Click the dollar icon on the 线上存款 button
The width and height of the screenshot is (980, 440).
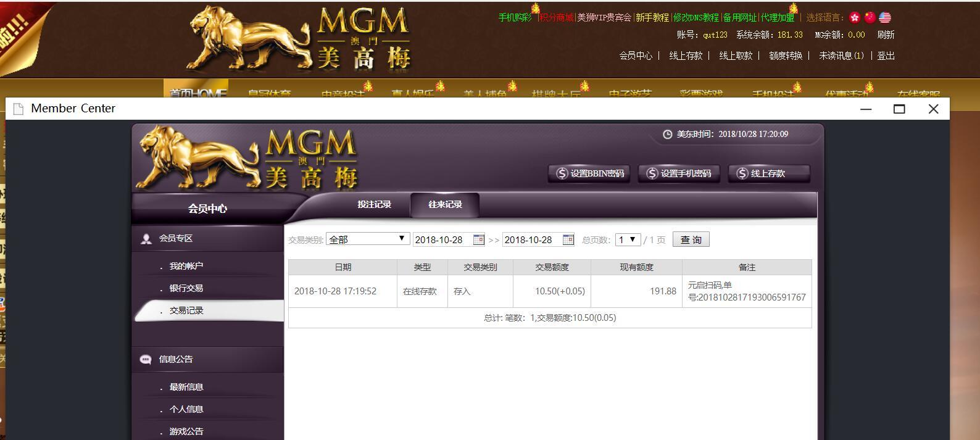[x=742, y=173]
